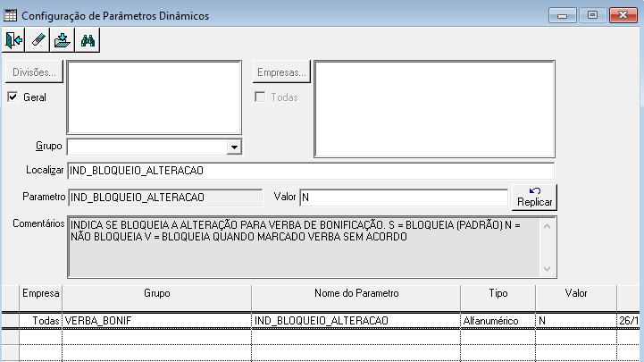This screenshot has width=644, height=362.
Task: Click the divisions list box
Action: coord(154,97)
